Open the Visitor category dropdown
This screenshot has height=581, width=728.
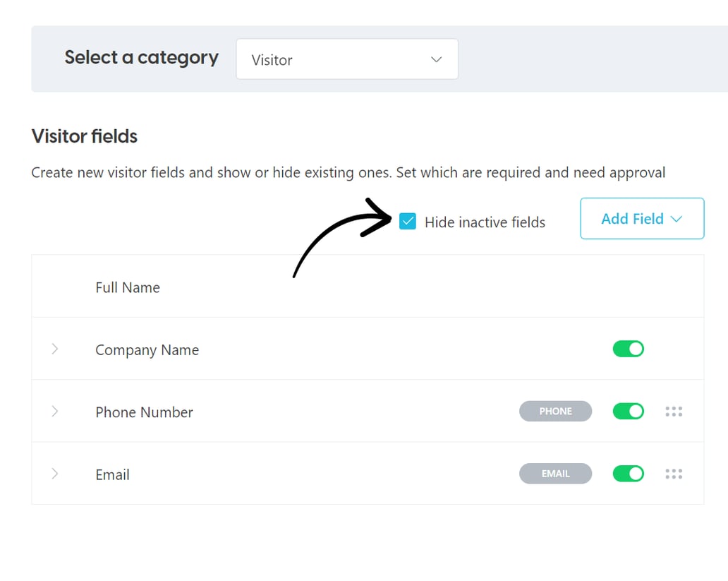[347, 59]
